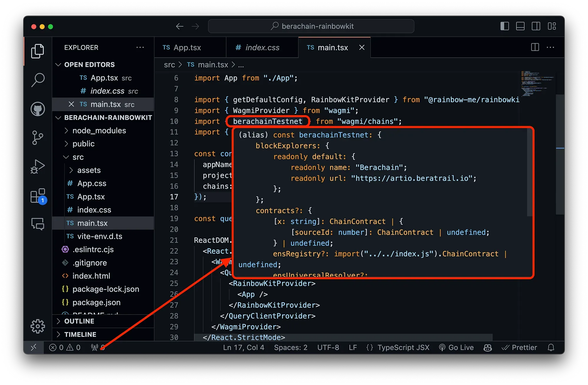Click the berachain-rainbowkit search field
This screenshot has width=588, height=385.
coord(311,26)
